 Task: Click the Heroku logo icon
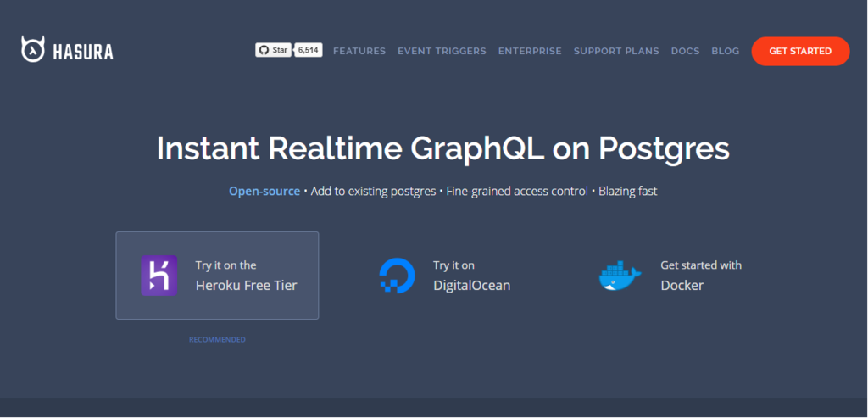(159, 276)
